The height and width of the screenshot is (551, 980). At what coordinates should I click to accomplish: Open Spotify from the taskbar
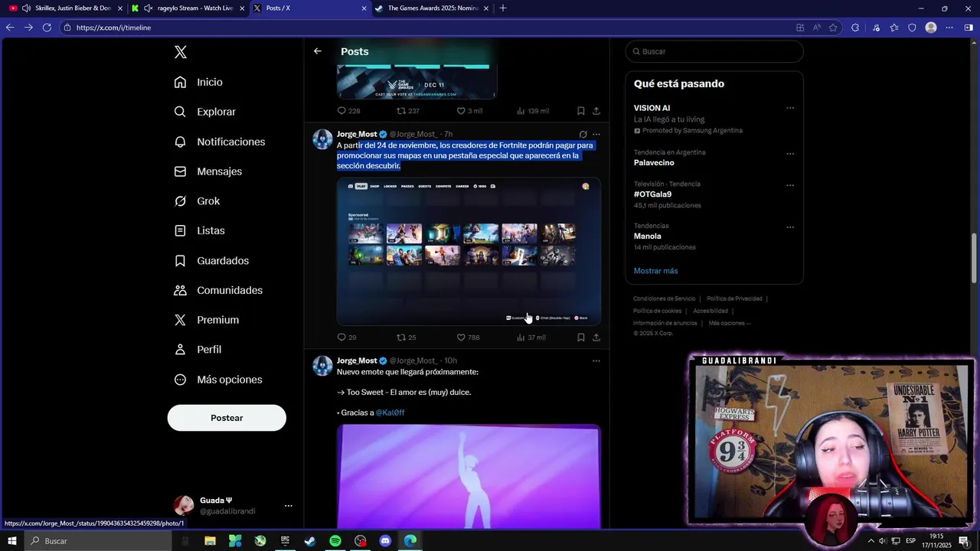(335, 541)
